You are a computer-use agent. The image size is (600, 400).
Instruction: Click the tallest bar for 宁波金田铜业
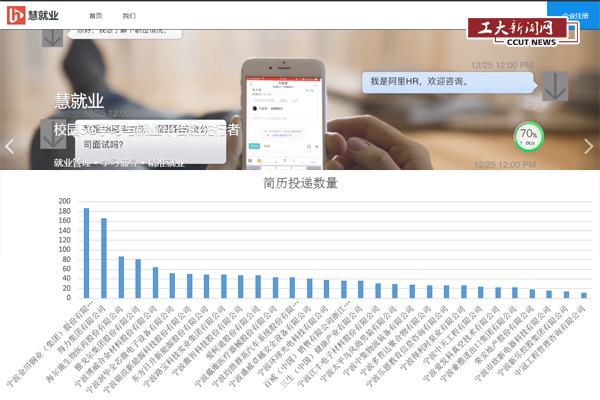[x=86, y=253]
